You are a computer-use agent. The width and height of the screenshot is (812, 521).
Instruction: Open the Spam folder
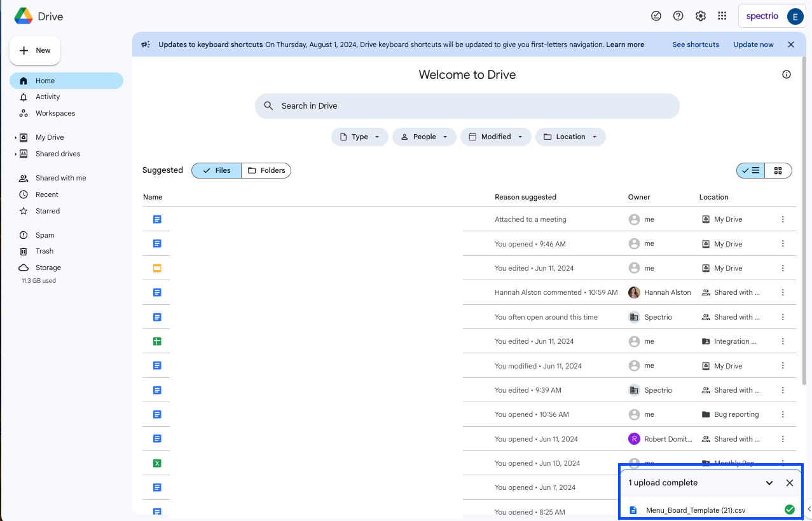click(x=43, y=234)
